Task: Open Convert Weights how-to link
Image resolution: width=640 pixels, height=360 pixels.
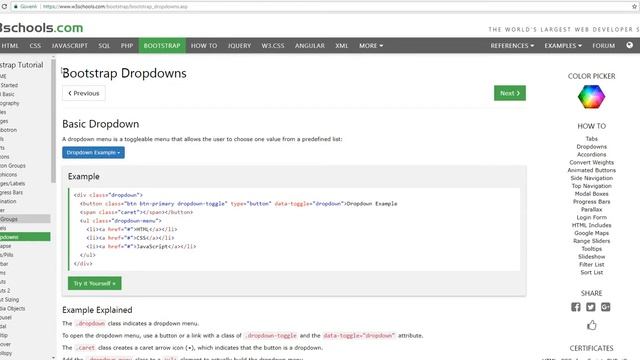Action: [x=591, y=162]
